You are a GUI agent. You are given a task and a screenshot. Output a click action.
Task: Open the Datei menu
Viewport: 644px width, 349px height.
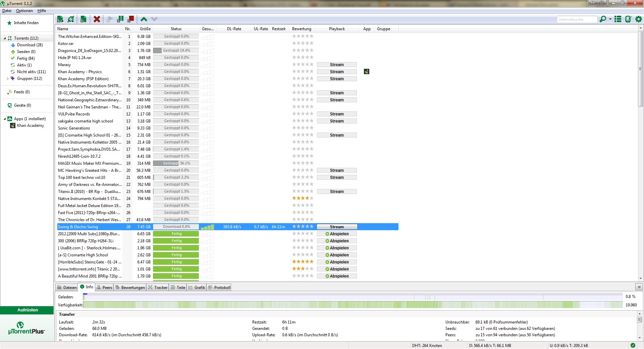point(7,11)
